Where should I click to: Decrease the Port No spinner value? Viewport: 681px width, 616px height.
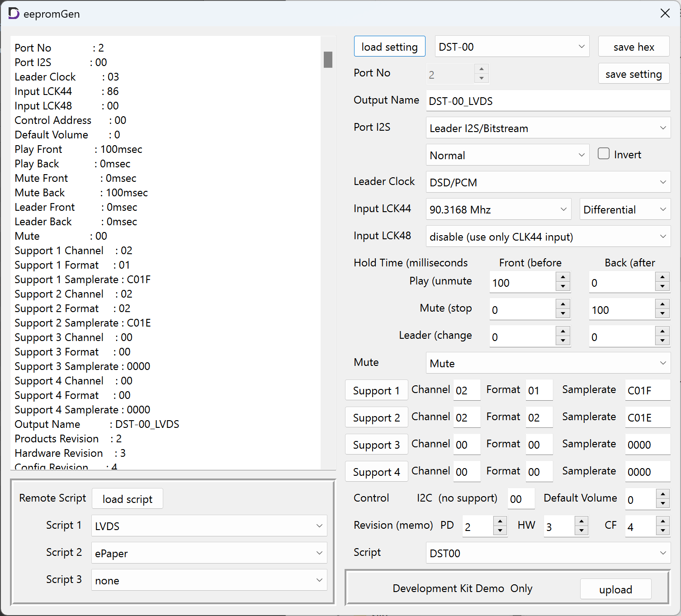click(482, 79)
